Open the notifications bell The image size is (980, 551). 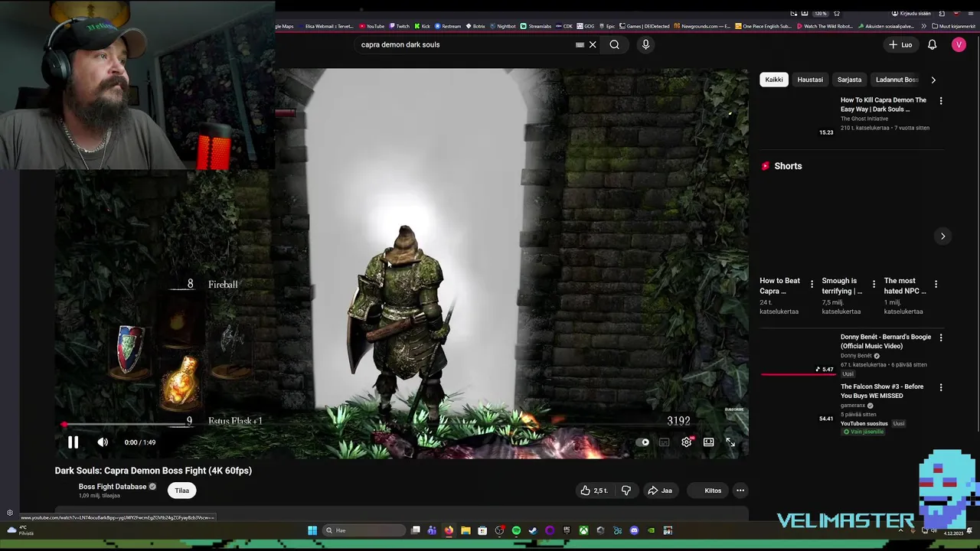[932, 44]
